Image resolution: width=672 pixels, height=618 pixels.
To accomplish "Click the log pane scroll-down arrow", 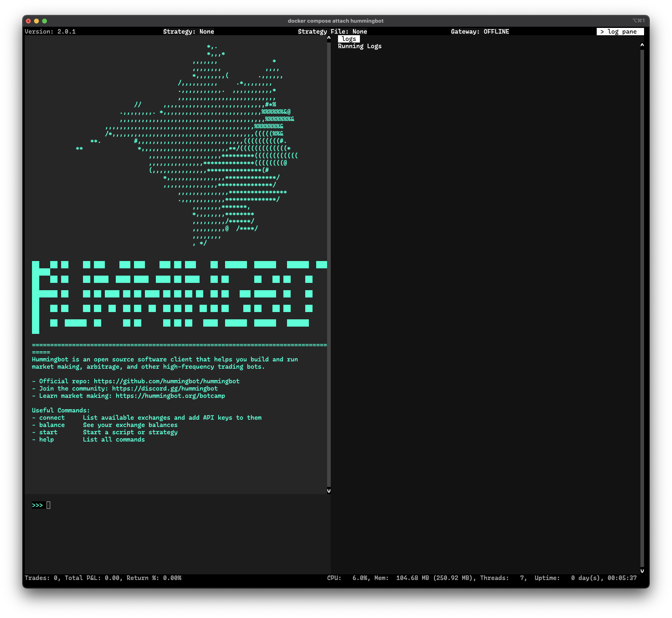I will click(x=642, y=571).
